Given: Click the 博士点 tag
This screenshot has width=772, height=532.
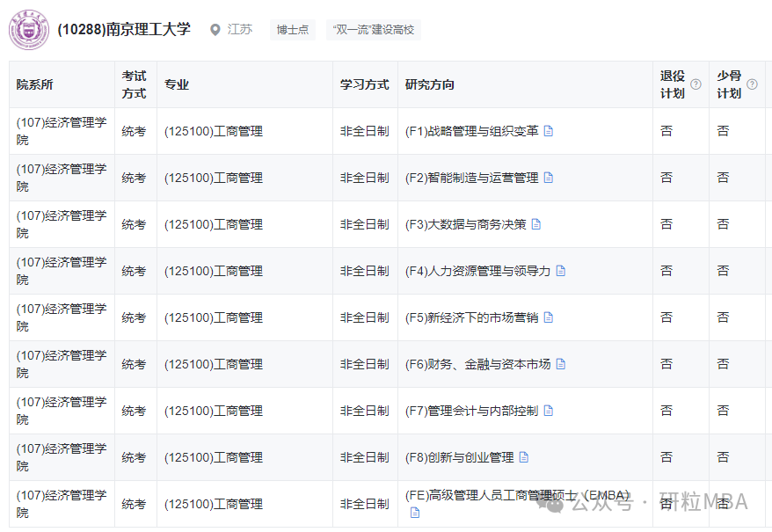Looking at the screenshot, I should pos(293,30).
